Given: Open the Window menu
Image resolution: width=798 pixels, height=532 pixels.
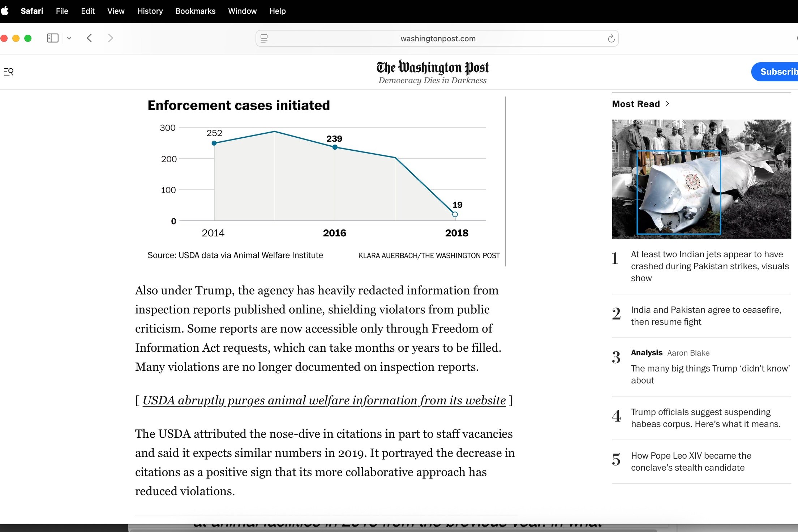Looking at the screenshot, I should click(242, 11).
